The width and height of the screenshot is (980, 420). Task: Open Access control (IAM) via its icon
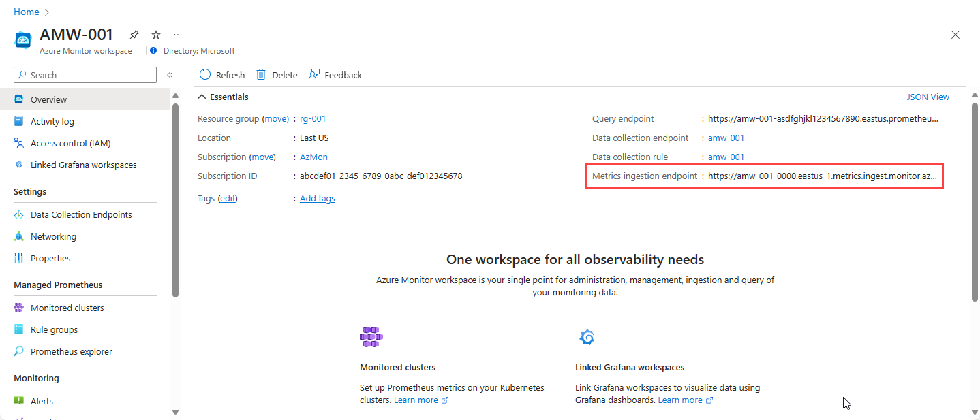click(19, 143)
